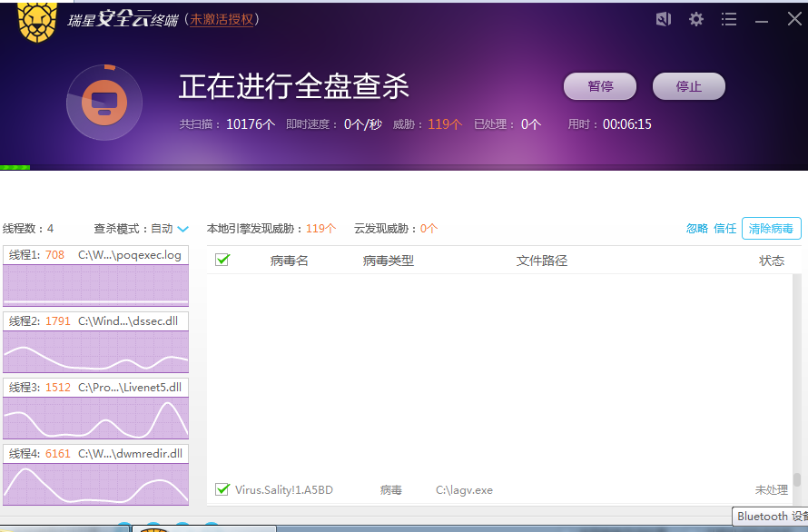This screenshot has width=808, height=532.
Task: Click the 未处理 status cell
Action: pyautogui.click(x=772, y=489)
